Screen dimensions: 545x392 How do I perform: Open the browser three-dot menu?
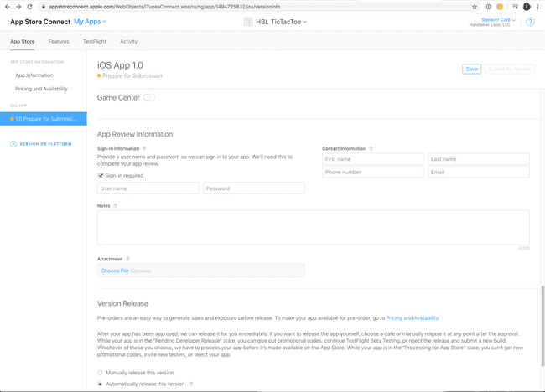point(537,7)
